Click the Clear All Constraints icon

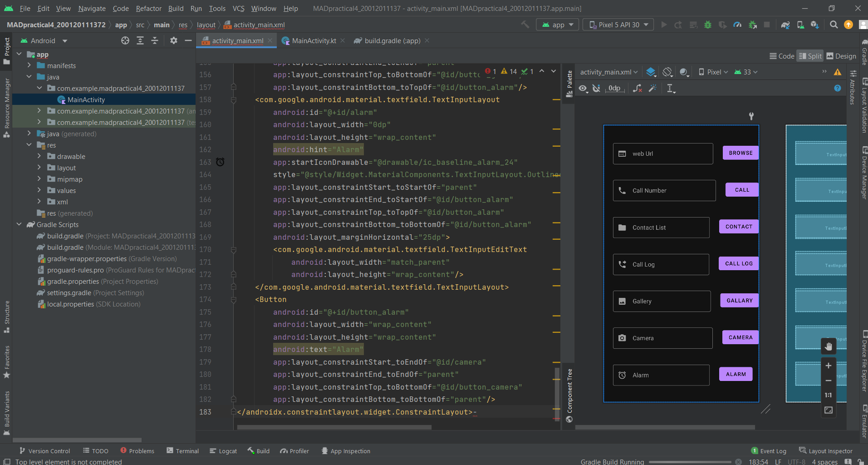pyautogui.click(x=638, y=89)
